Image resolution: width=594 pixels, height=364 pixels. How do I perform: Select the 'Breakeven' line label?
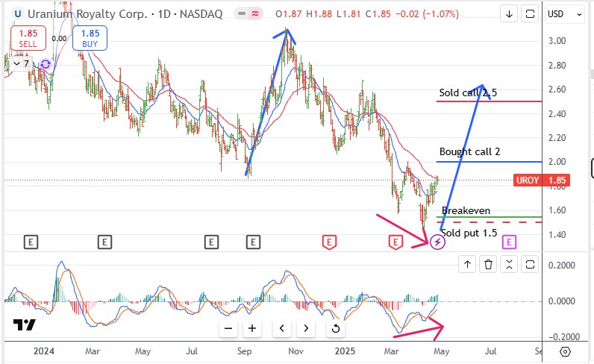pos(466,210)
